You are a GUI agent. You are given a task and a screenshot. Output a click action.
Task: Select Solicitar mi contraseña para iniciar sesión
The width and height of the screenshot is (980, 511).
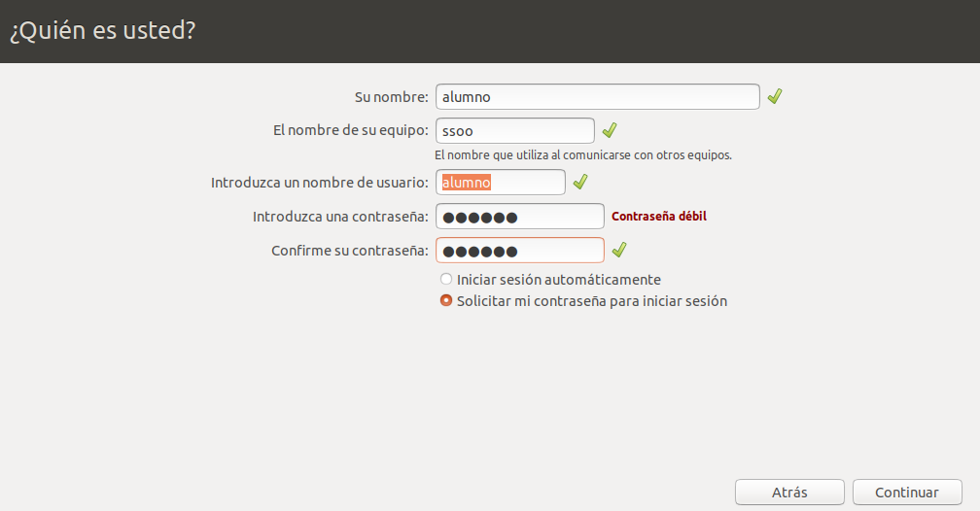click(446, 301)
